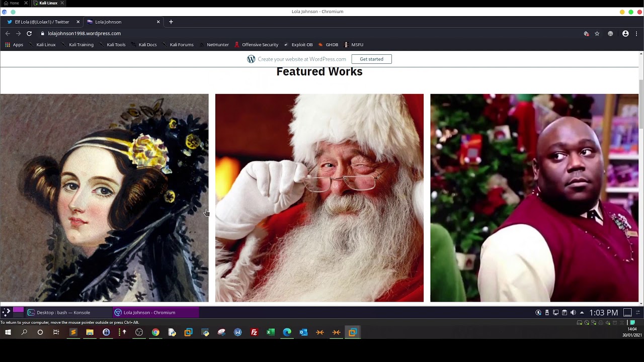Click 'Create your website at WordPress.com' link

point(302,59)
